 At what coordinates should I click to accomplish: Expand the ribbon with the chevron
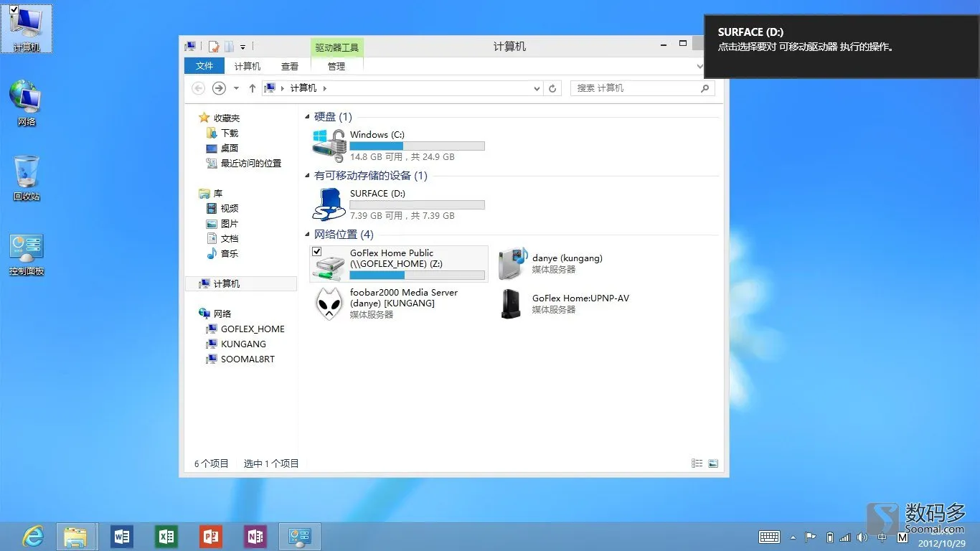point(700,66)
